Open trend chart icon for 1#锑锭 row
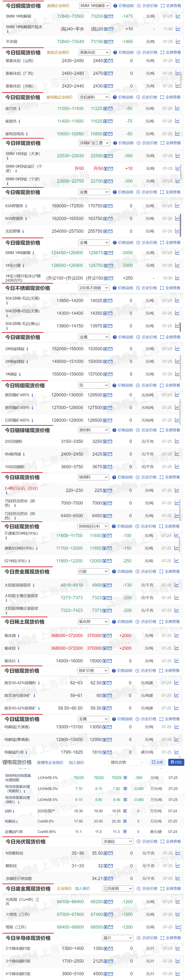This screenshot has height=980, width=185. click(x=177, y=374)
